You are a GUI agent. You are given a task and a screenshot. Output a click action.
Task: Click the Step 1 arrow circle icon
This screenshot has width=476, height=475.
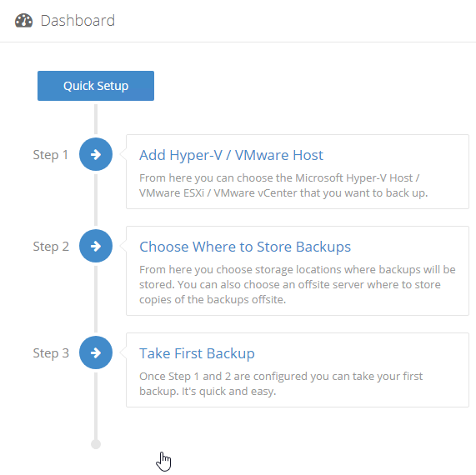tap(96, 154)
